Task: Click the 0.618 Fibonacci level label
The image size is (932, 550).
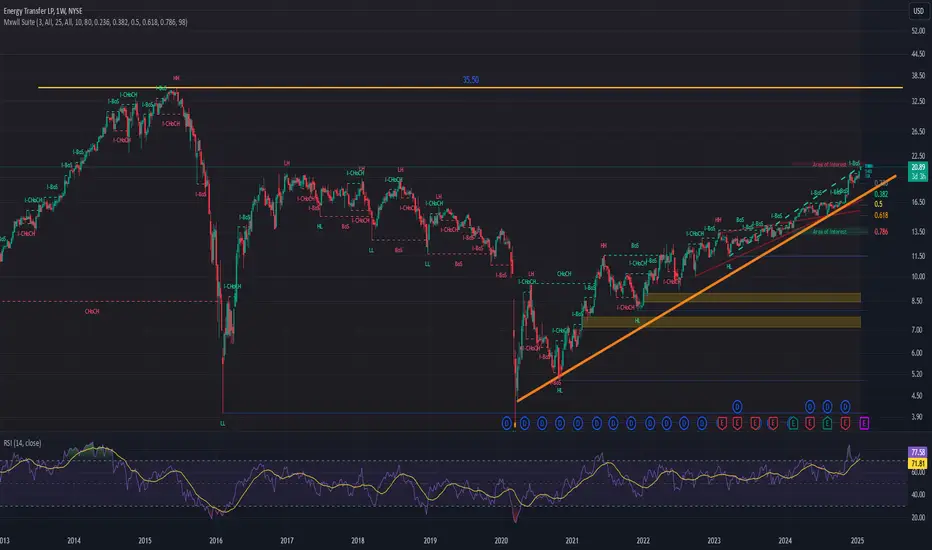Action: click(881, 215)
